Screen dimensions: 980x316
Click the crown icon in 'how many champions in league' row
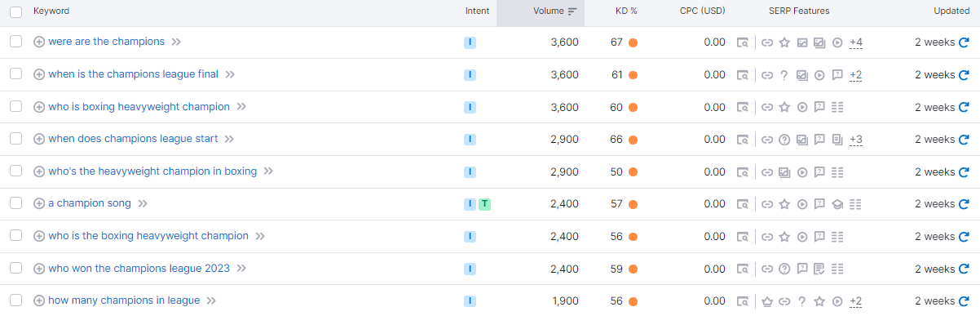[x=766, y=301]
